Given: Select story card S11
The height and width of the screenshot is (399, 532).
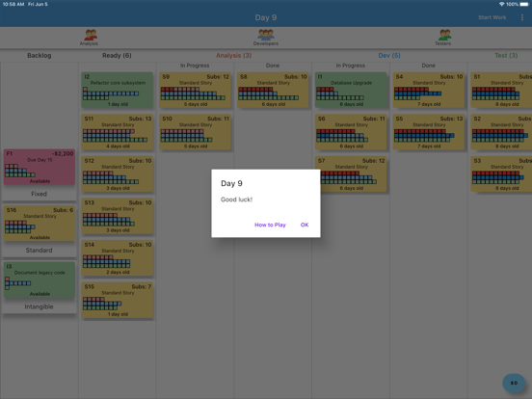Looking at the screenshot, I should pyautogui.click(x=117, y=132).
